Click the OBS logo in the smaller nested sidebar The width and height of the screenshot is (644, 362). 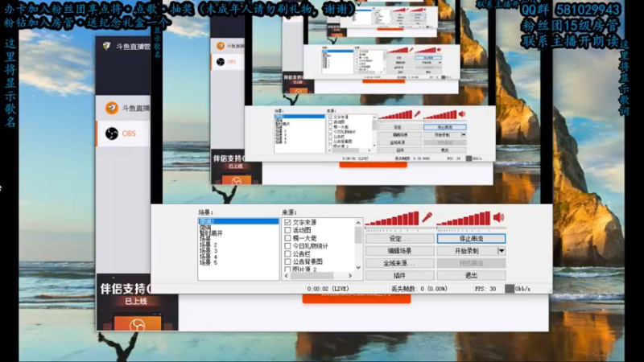coord(221,62)
